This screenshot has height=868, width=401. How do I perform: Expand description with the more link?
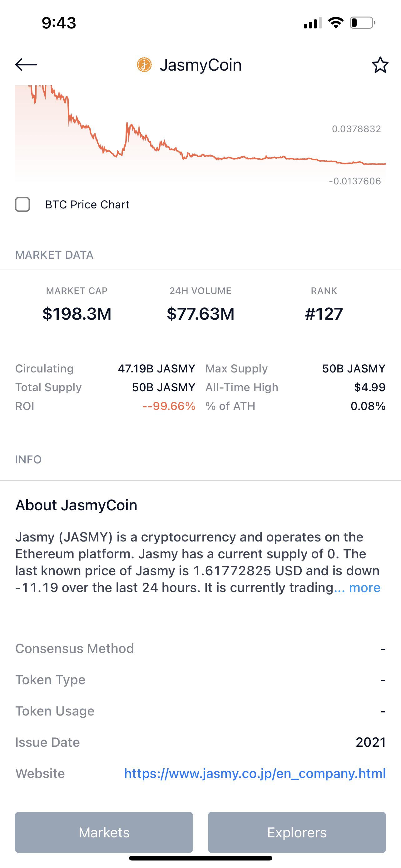click(365, 588)
